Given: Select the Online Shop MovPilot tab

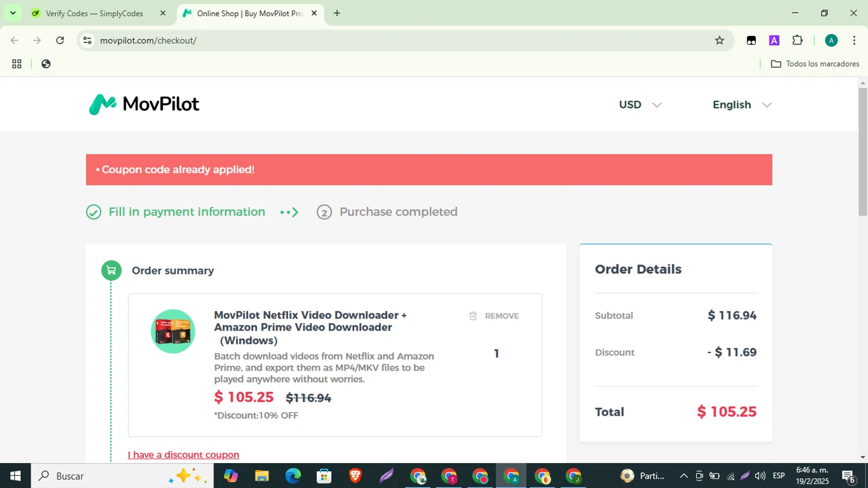Looking at the screenshot, I should (x=250, y=13).
